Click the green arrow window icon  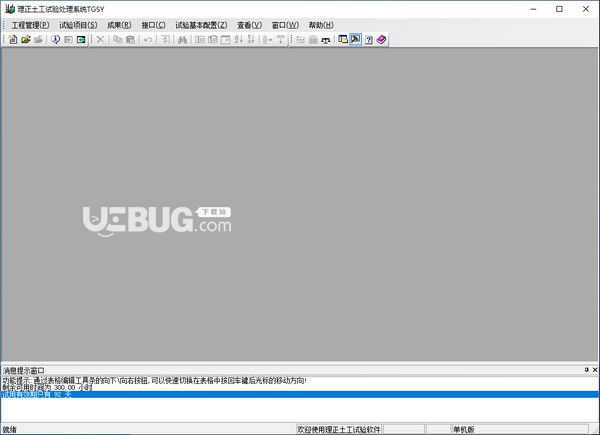click(81, 39)
